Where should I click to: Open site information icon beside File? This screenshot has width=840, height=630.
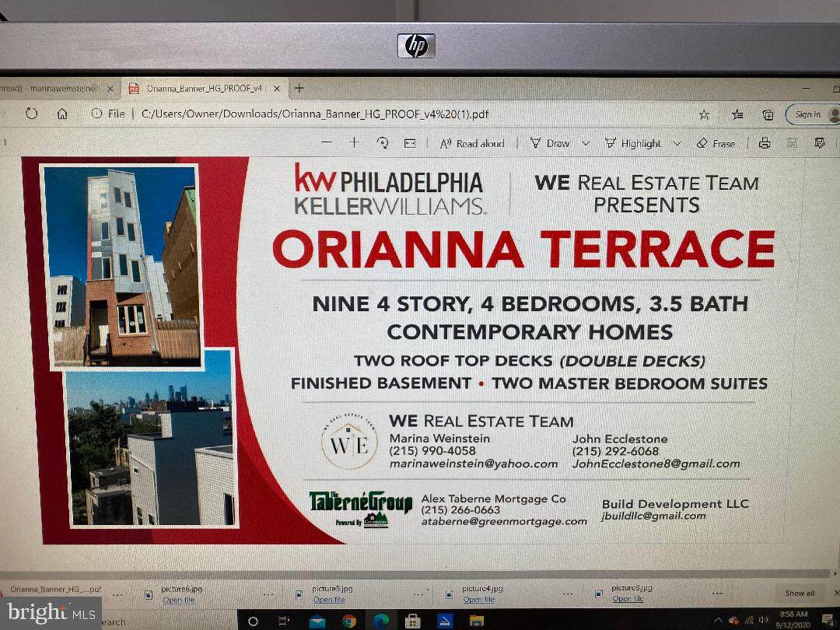pos(96,114)
